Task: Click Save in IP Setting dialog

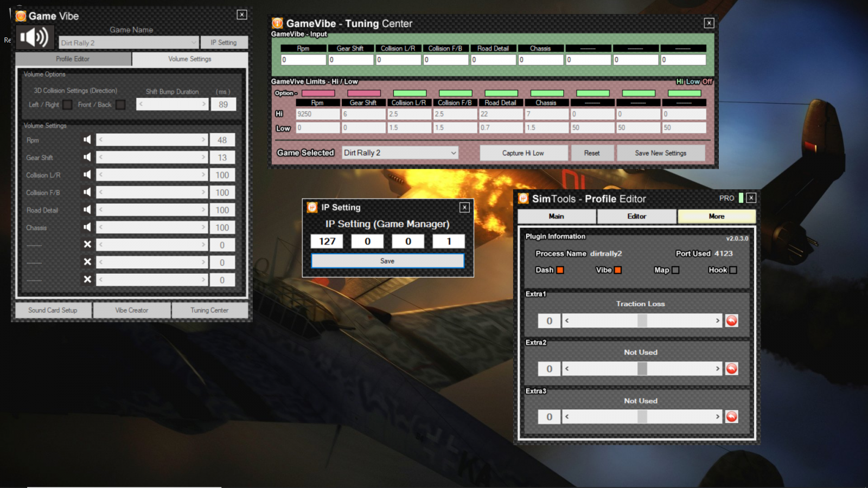Action: [387, 261]
